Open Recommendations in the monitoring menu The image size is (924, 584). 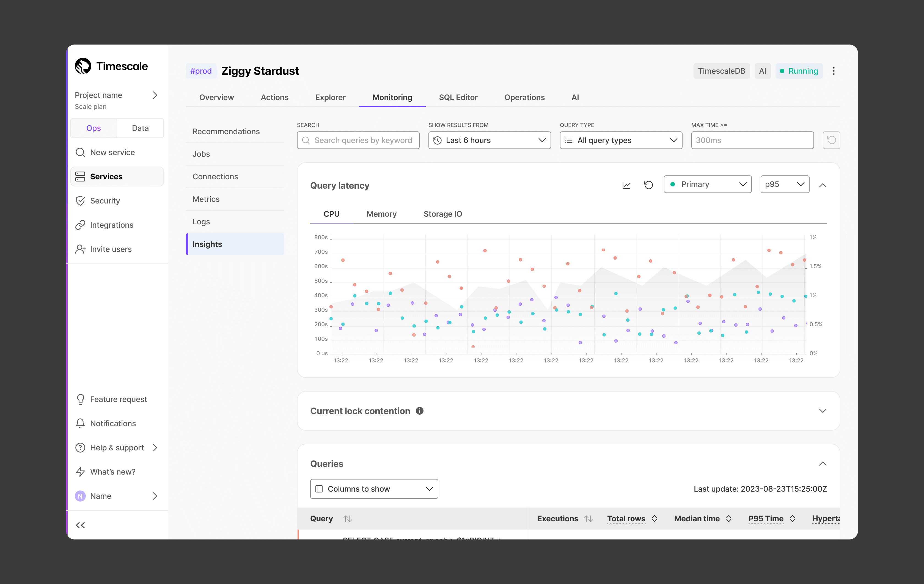pyautogui.click(x=235, y=132)
